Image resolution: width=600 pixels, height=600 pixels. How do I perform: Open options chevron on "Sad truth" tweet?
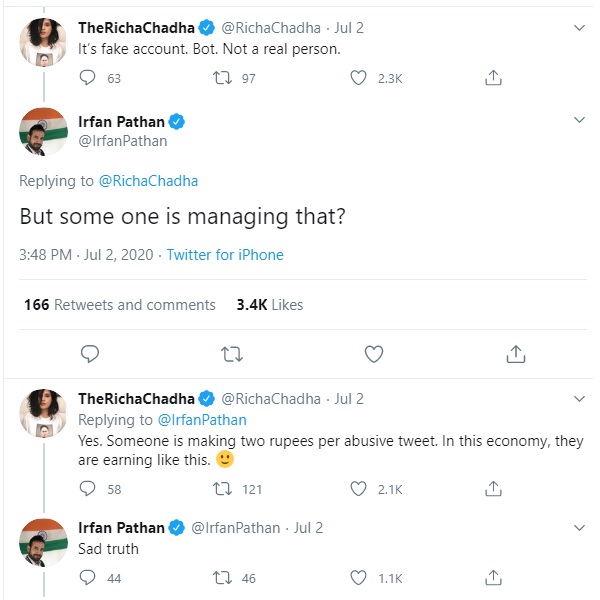pos(579,527)
